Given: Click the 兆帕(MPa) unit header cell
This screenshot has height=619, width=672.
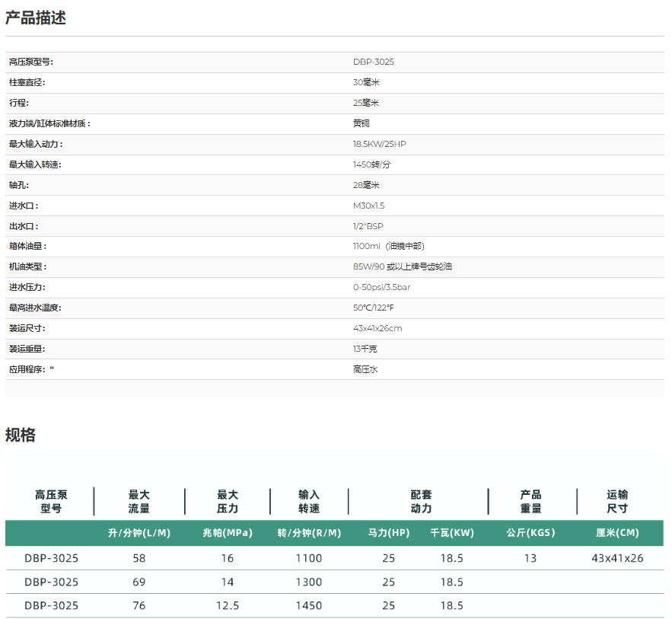Looking at the screenshot, I should 228,533.
